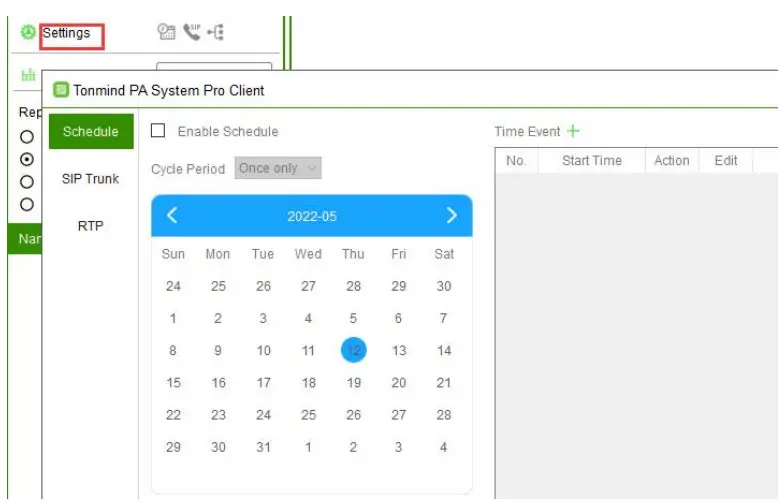Select May 12 highlighted date
781x503 pixels.
(354, 350)
